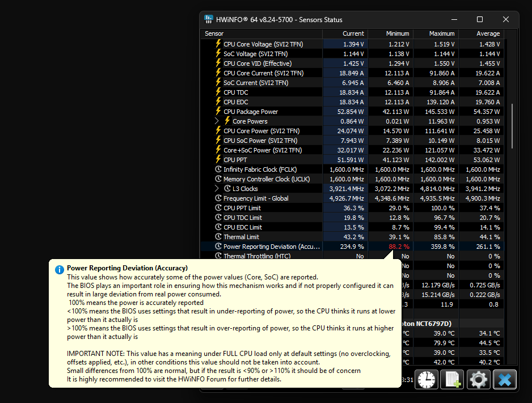Click the 53.062 W average CPU PPT value
Screen dimensions: 532x403
(x=487, y=160)
